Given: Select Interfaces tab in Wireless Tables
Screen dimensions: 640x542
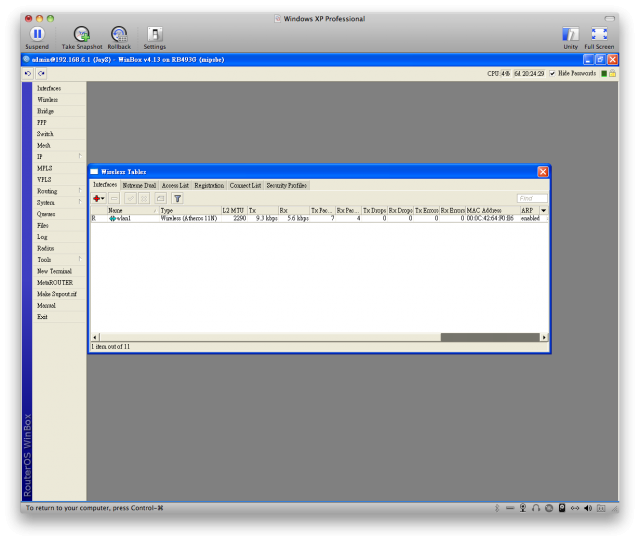Looking at the screenshot, I should click(x=105, y=184).
